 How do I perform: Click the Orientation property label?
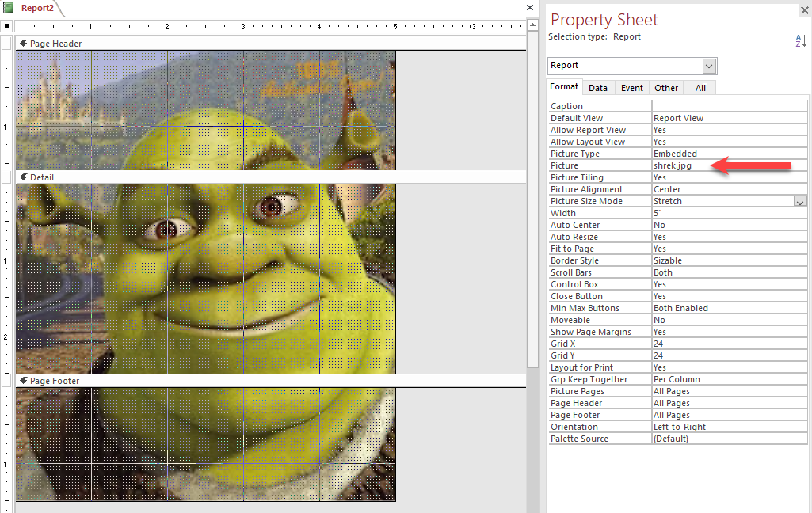click(574, 427)
